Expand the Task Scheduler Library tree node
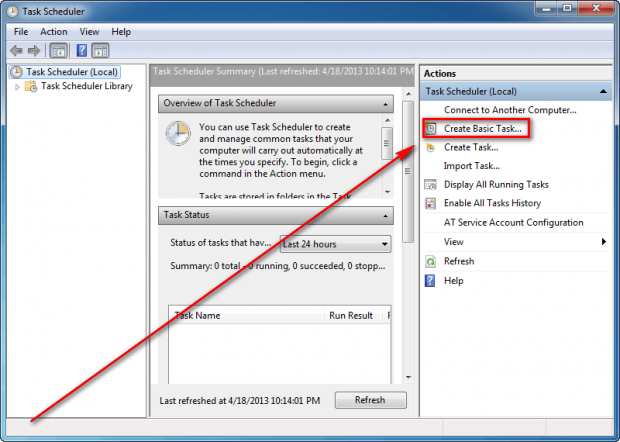Screen dimensions: 620x442 click(17, 87)
